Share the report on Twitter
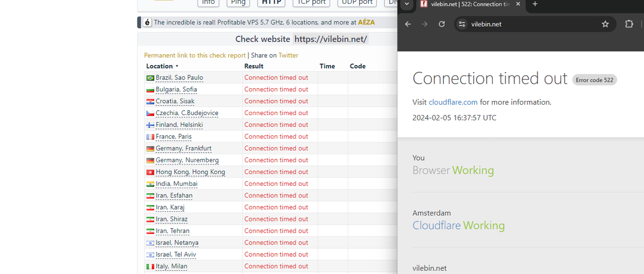The height and width of the screenshot is (274, 644). 288,55
